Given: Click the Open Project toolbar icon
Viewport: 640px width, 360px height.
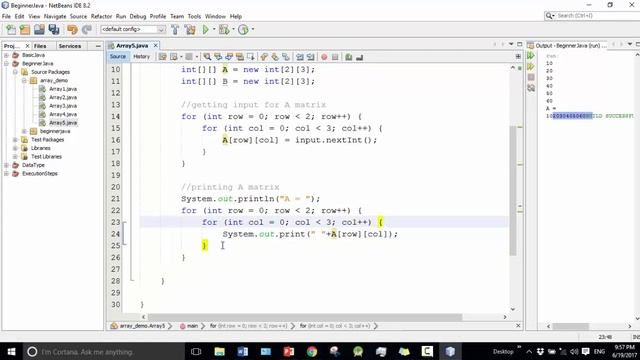Looking at the screenshot, I should [39, 29].
